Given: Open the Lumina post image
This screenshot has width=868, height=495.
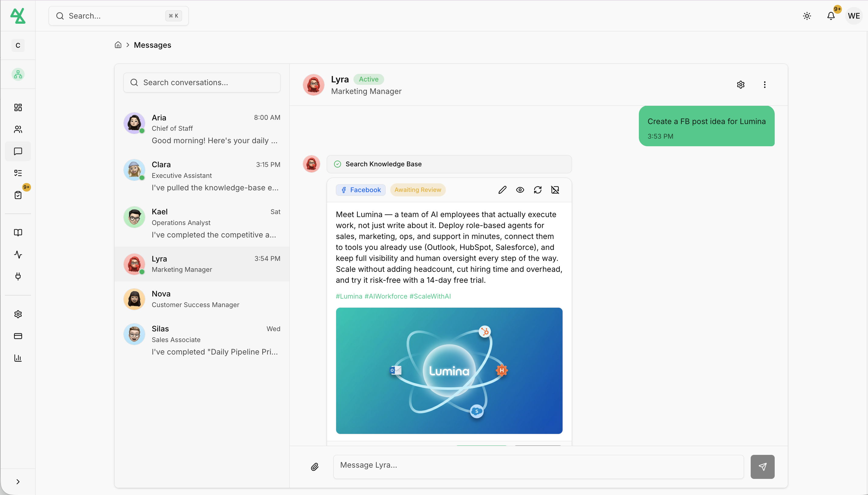Looking at the screenshot, I should [x=449, y=371].
